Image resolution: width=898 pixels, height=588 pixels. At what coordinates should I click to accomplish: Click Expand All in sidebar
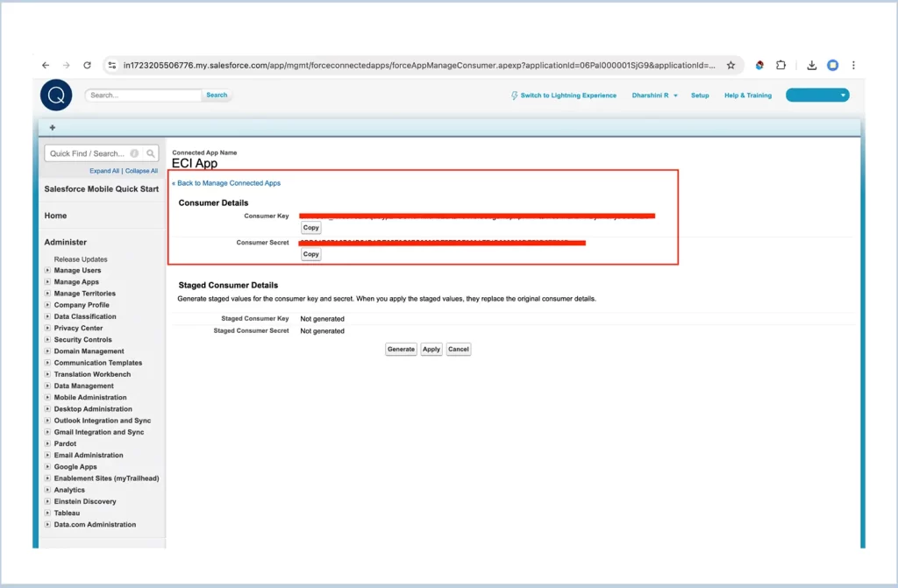click(104, 171)
